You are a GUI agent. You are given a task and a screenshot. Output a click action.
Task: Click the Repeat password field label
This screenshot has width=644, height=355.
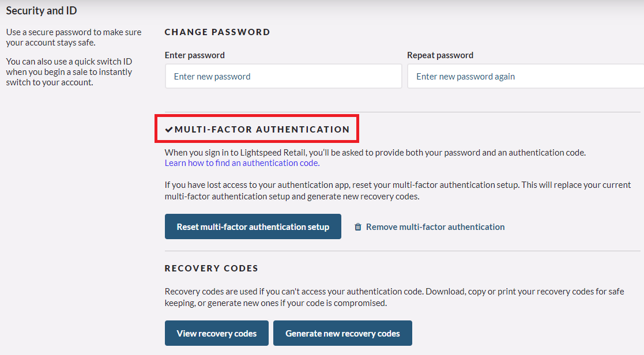pos(440,55)
